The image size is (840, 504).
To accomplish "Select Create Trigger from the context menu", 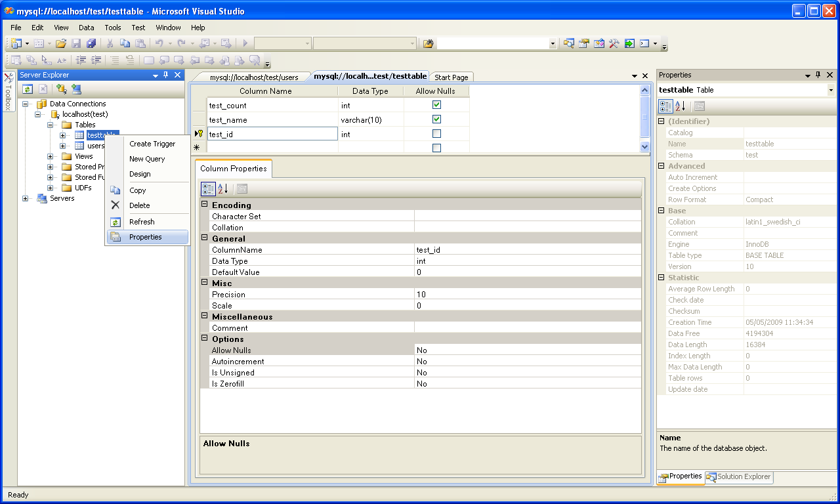I will (x=152, y=144).
